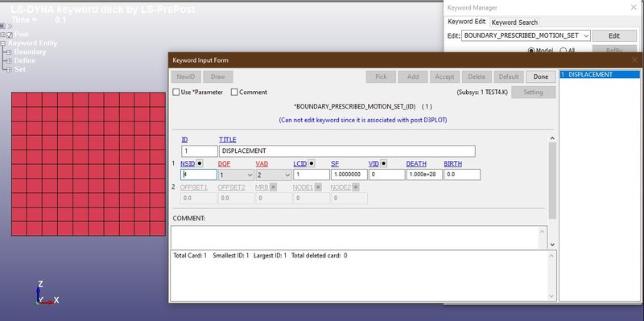
Task: Click the TITLE field label link
Action: coord(227,139)
